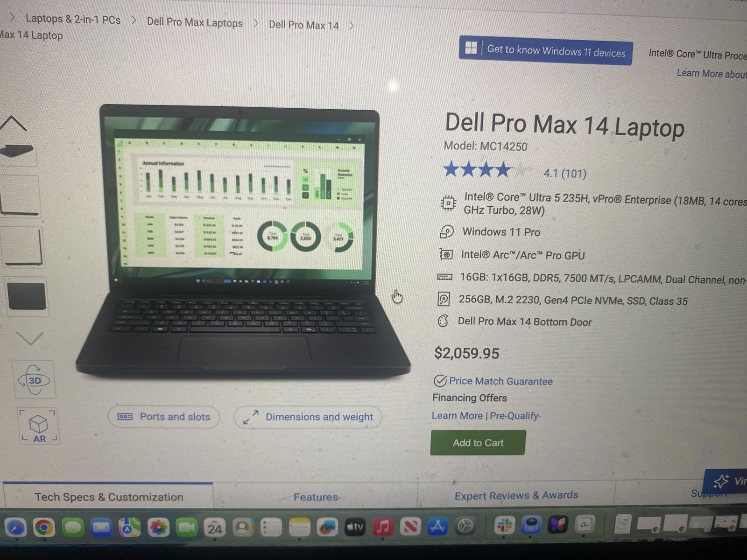The image size is (747, 560).
Task: Open Safari from the dock
Action: [16, 528]
